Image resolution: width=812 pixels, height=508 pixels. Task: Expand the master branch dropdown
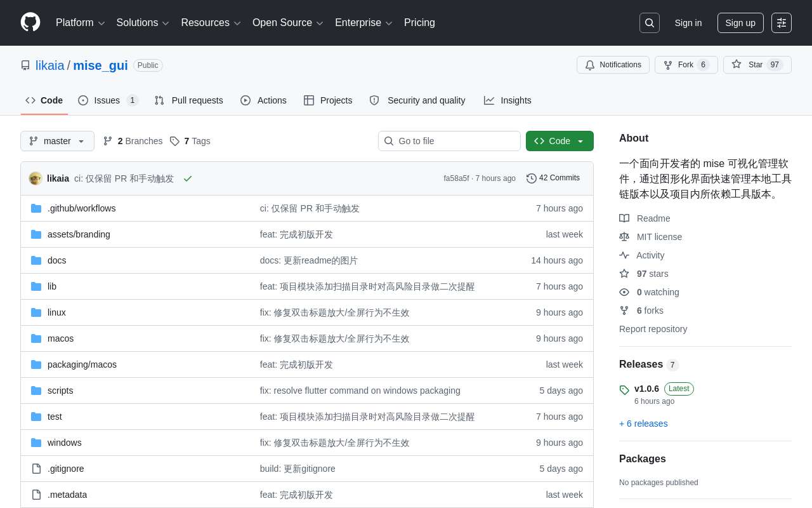coord(57,141)
